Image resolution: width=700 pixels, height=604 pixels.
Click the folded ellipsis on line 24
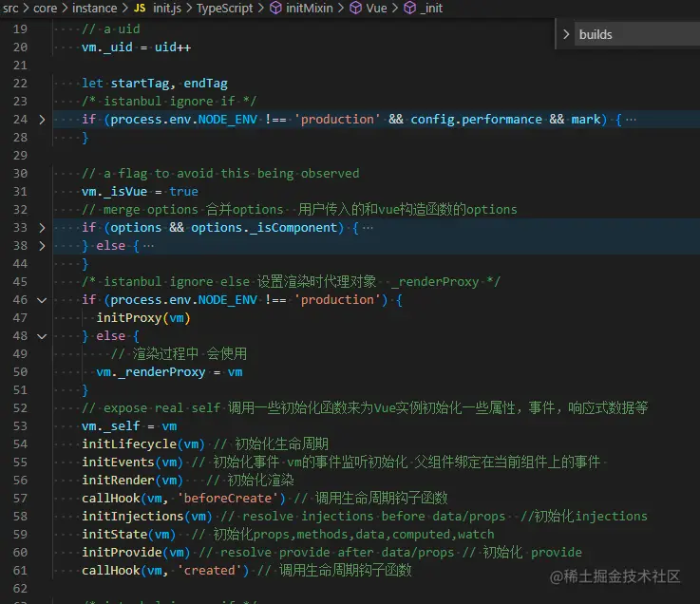631,120
